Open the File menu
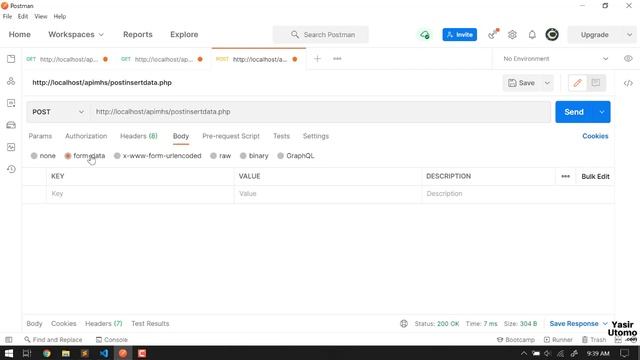 7,16
